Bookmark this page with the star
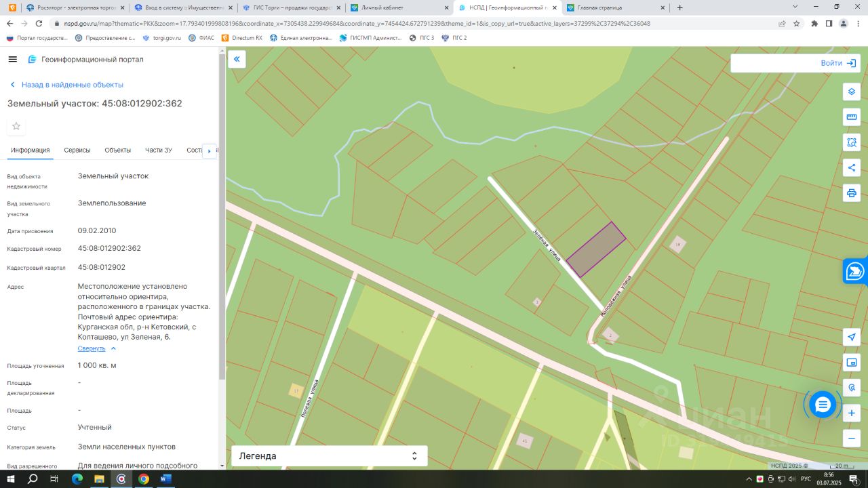 [797, 23]
